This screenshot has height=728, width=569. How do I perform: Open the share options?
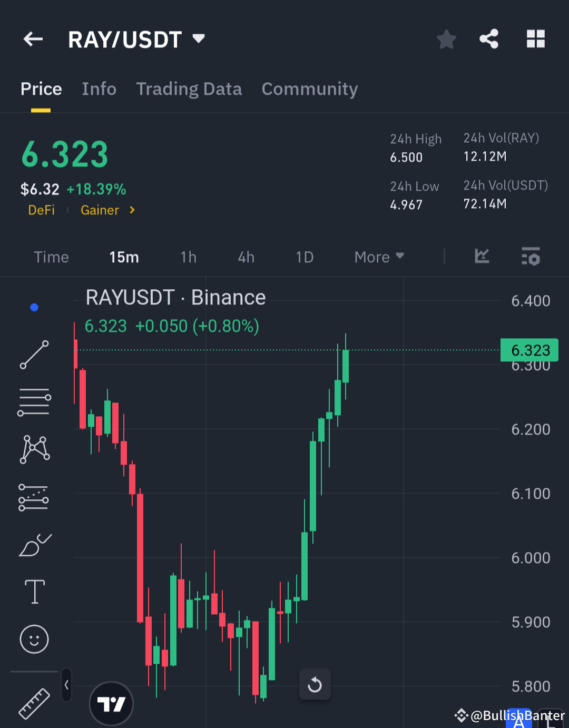click(x=489, y=38)
